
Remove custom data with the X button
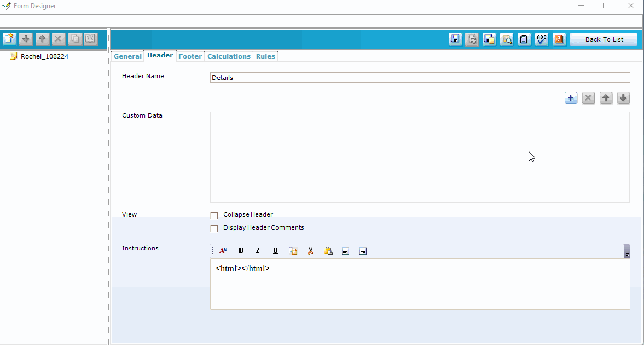tap(589, 98)
